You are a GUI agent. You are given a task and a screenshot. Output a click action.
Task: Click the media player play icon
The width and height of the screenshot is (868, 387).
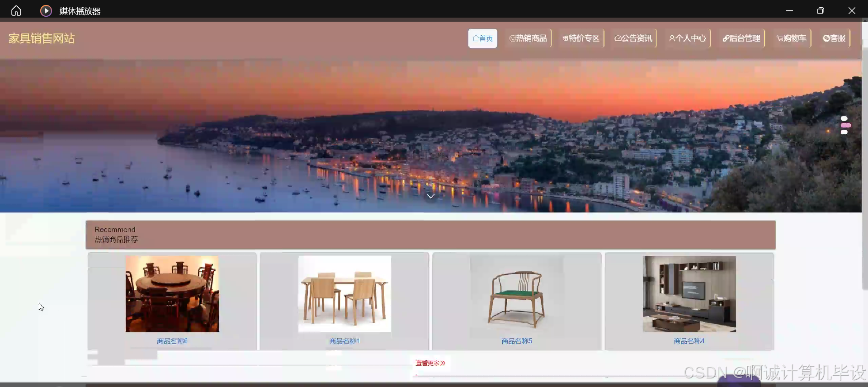(x=46, y=10)
